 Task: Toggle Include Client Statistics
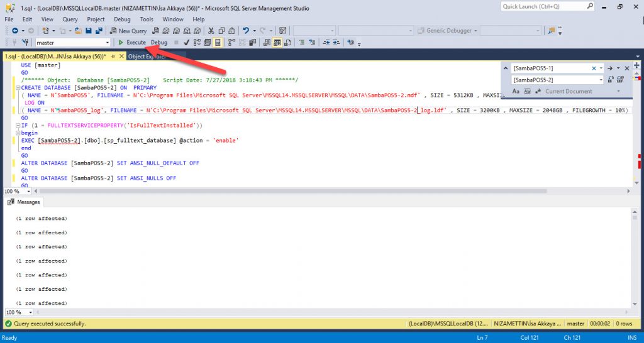[253, 42]
